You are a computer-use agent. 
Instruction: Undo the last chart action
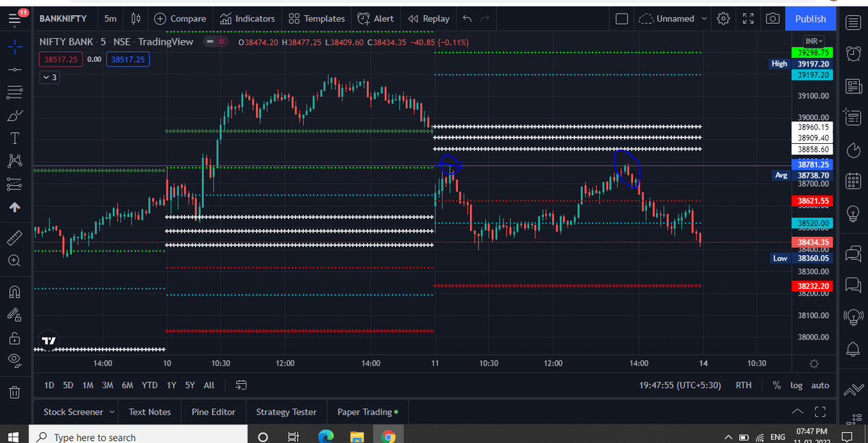tap(467, 19)
